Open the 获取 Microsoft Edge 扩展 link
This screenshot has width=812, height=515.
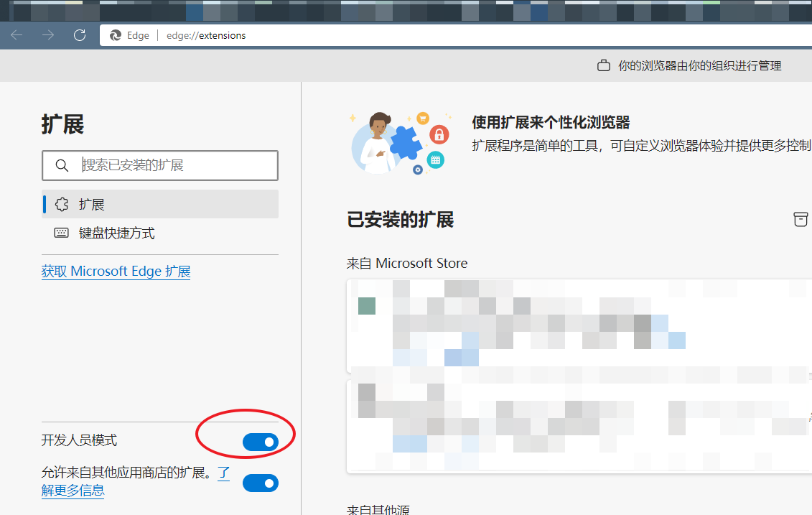[116, 272]
